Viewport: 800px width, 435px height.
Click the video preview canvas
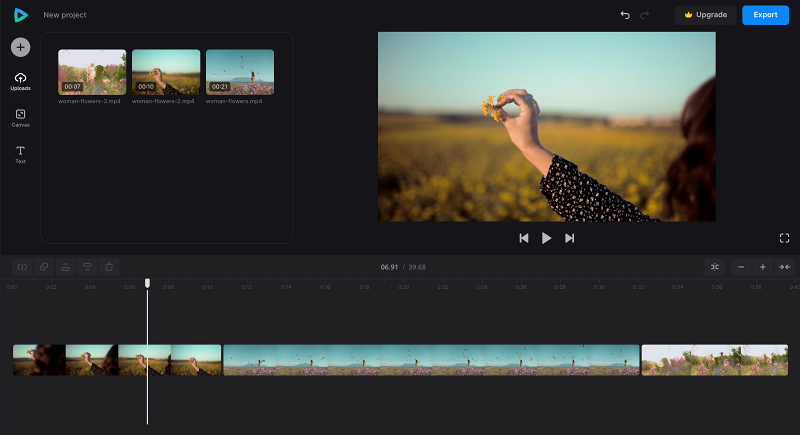[546, 126]
